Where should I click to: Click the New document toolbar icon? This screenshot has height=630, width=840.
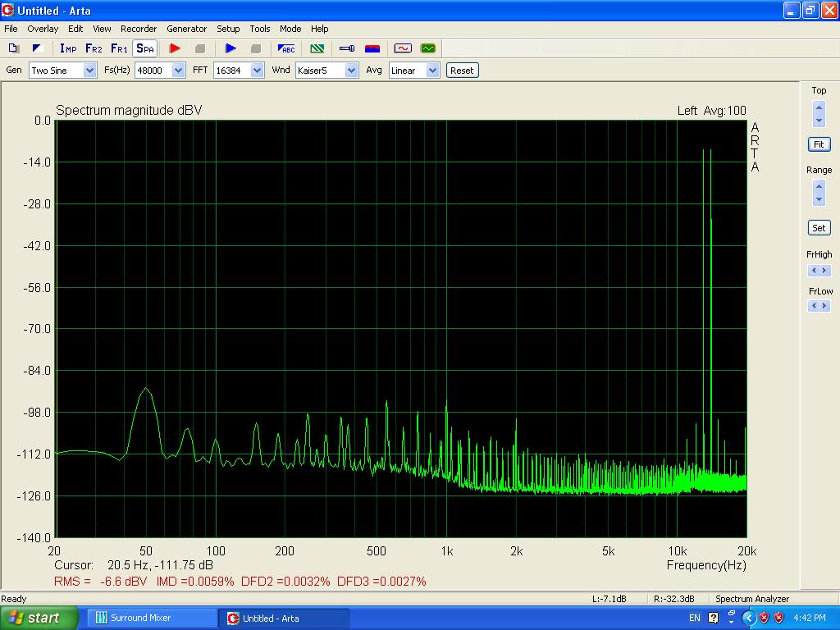click(14, 48)
